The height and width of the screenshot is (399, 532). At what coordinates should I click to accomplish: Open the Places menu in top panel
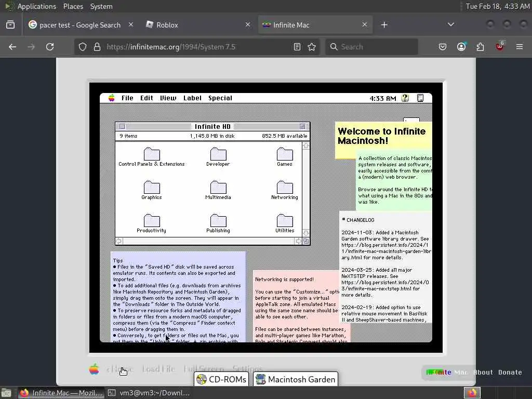point(73,6)
